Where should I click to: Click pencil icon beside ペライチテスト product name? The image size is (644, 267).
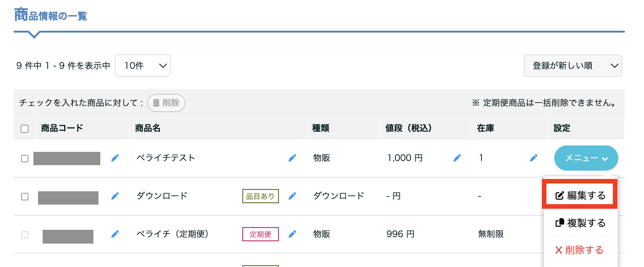[292, 158]
